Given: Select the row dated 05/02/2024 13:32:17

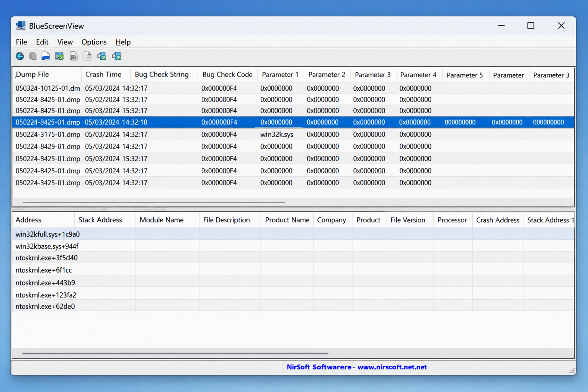Looking at the screenshot, I should click(x=293, y=100).
